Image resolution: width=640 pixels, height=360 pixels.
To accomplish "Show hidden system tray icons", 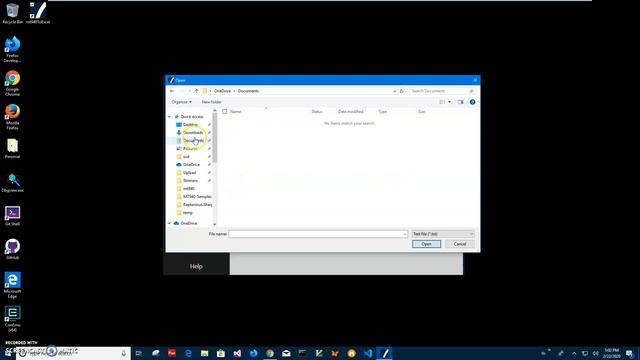I will pyautogui.click(x=574, y=353).
